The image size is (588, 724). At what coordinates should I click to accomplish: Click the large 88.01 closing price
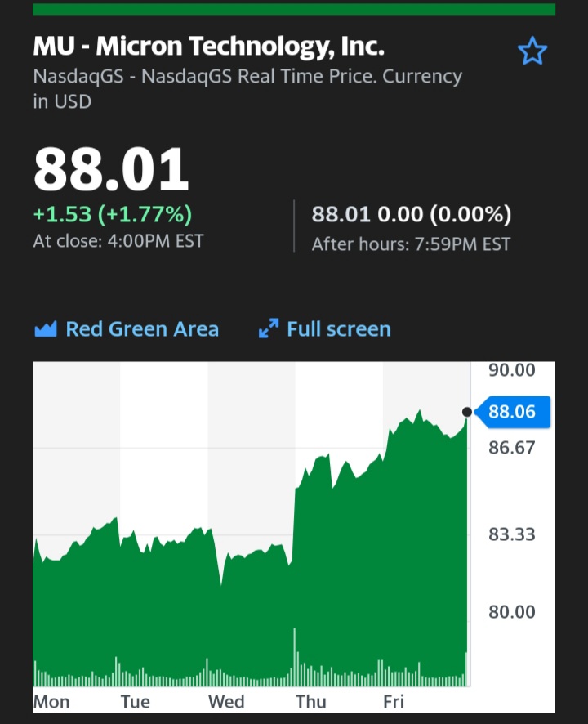(111, 170)
